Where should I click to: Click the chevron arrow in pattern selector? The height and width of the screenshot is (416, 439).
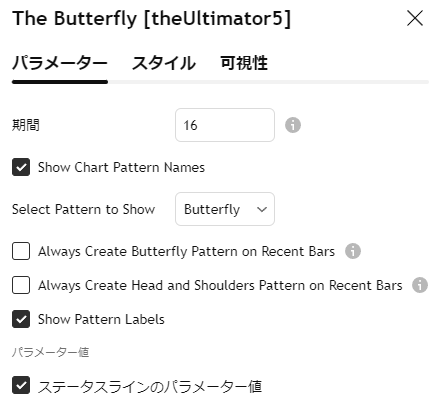point(262,209)
